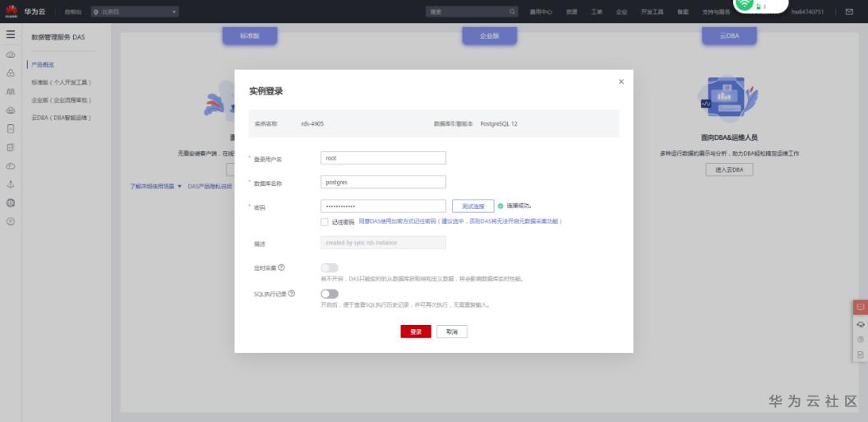Click the globe icon in left sidebar
The image size is (868, 422).
point(11,203)
